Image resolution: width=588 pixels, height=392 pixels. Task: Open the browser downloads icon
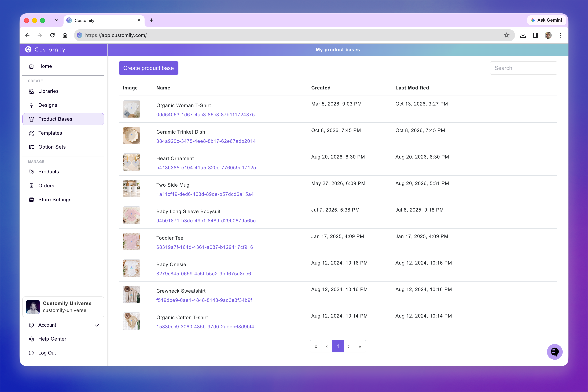coord(523,35)
